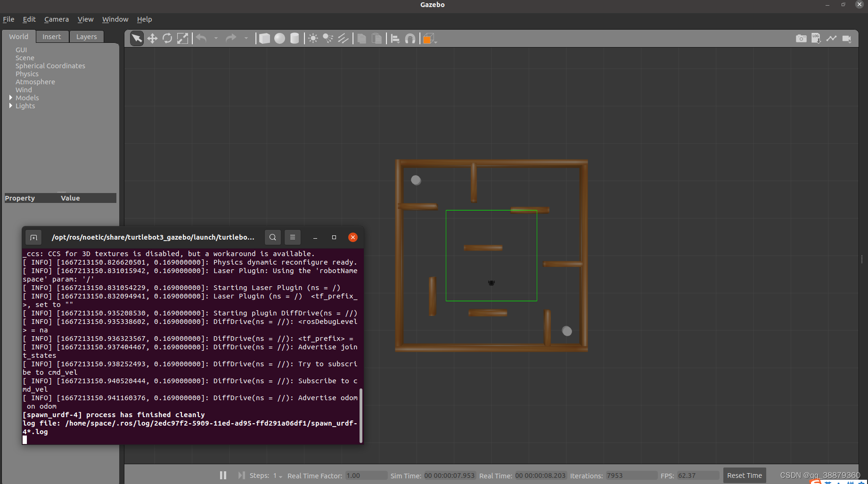Click the Undo arrow in Gazebo toolbar
Image resolution: width=868 pixels, height=484 pixels.
coord(202,39)
